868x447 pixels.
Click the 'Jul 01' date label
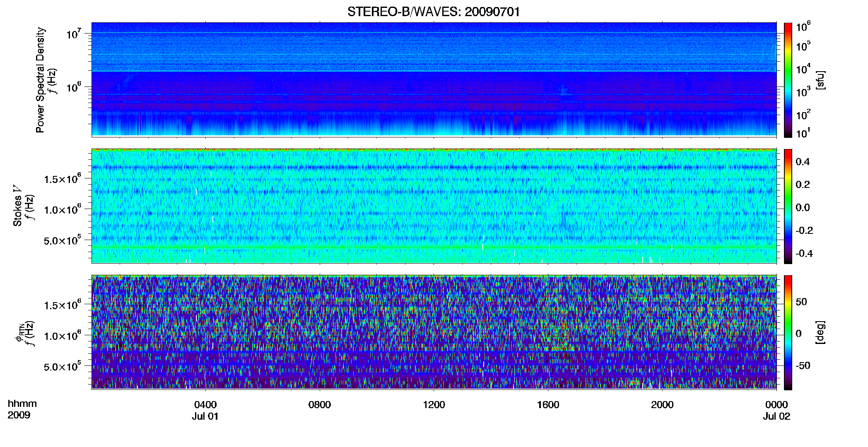[x=205, y=416]
